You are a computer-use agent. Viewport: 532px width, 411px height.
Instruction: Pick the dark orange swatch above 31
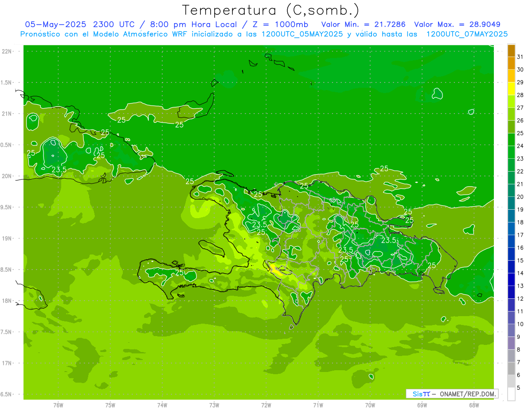pos(511,51)
